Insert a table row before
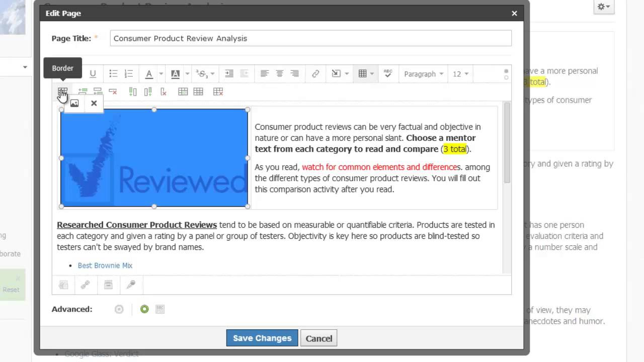Image resolution: width=644 pixels, height=362 pixels. (x=83, y=92)
